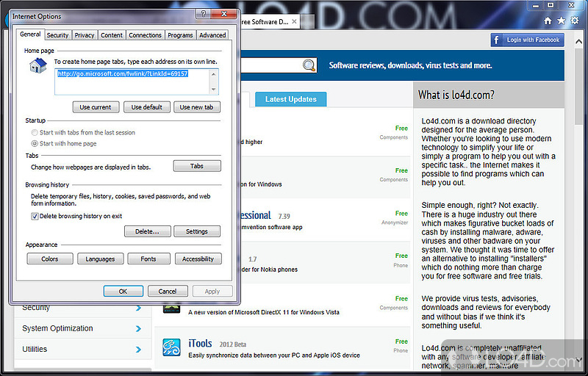The image size is (588, 376).
Task: Close the browser tab with its X
Action: pyautogui.click(x=295, y=22)
